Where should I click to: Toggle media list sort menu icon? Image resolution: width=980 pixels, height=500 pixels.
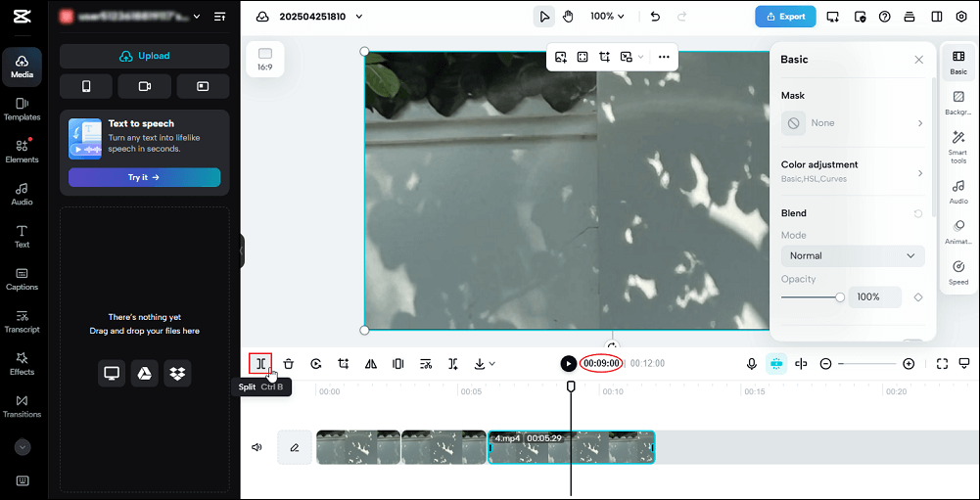click(x=220, y=17)
